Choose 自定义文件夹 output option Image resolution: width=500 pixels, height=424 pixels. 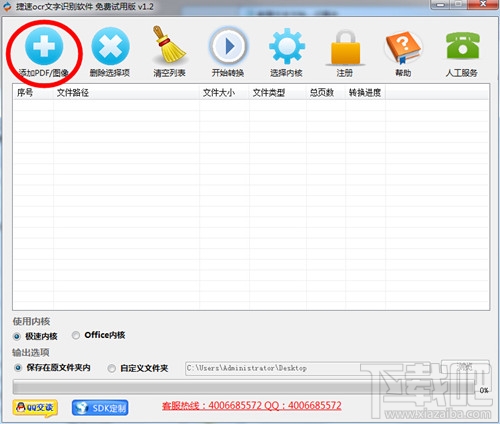pyautogui.click(x=112, y=368)
